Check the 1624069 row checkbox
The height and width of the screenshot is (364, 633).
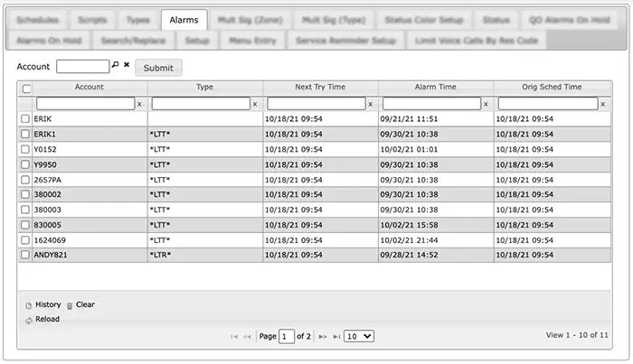pyautogui.click(x=25, y=240)
